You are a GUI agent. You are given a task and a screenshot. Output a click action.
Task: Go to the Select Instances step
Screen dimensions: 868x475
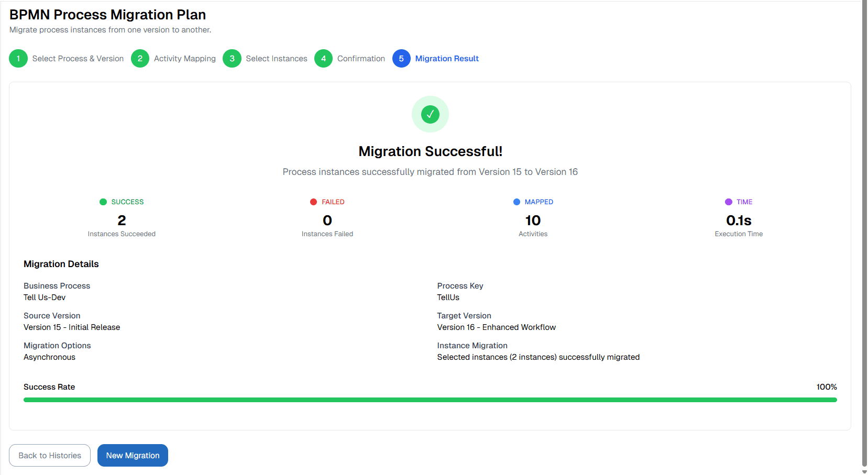click(276, 58)
